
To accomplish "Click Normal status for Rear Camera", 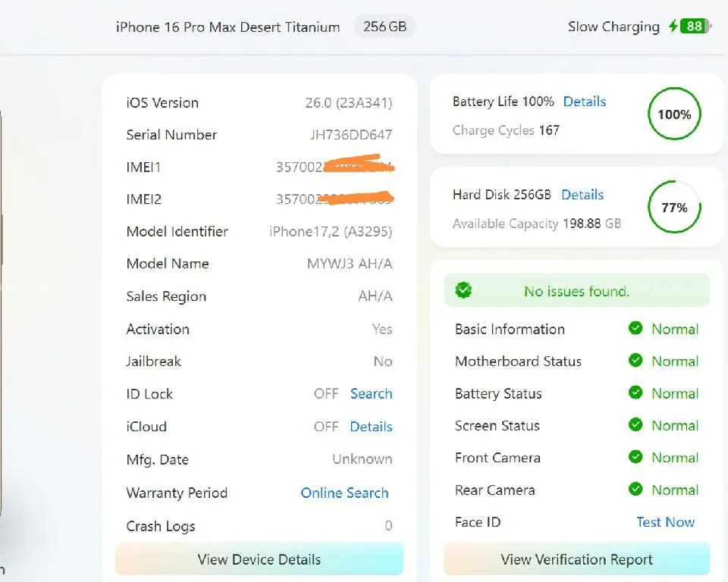I will [675, 490].
